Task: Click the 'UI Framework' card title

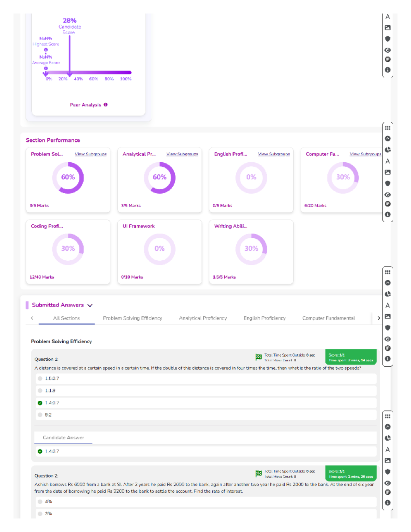Action: pos(139,226)
